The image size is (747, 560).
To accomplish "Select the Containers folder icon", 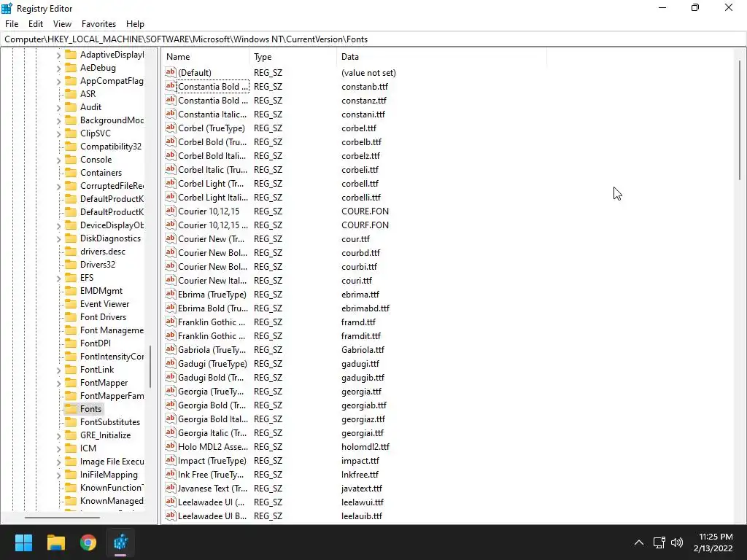I will tap(71, 172).
